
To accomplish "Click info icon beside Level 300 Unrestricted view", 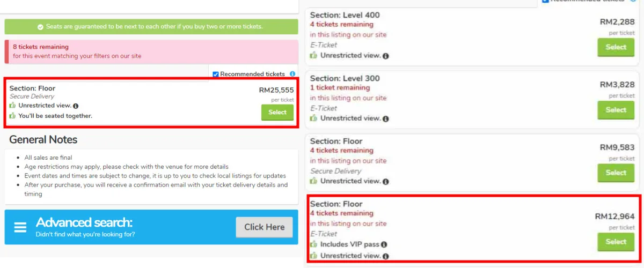I will (386, 118).
